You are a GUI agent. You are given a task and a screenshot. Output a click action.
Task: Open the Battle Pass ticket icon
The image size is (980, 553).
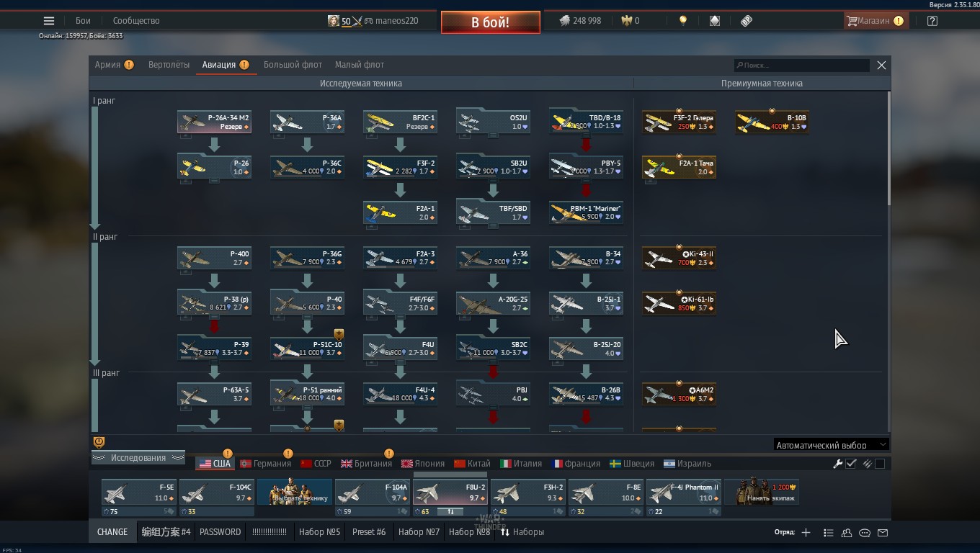(747, 21)
